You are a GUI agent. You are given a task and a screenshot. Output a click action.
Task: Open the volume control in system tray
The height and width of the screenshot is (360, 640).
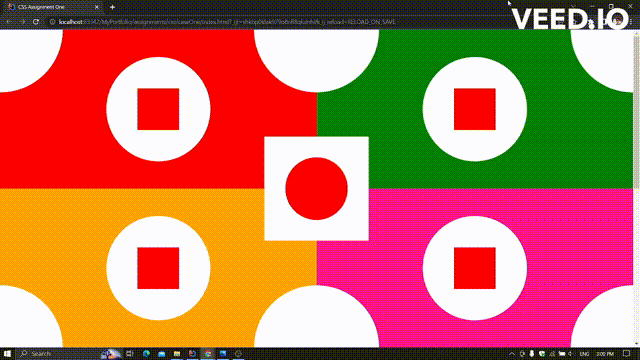[571, 353]
